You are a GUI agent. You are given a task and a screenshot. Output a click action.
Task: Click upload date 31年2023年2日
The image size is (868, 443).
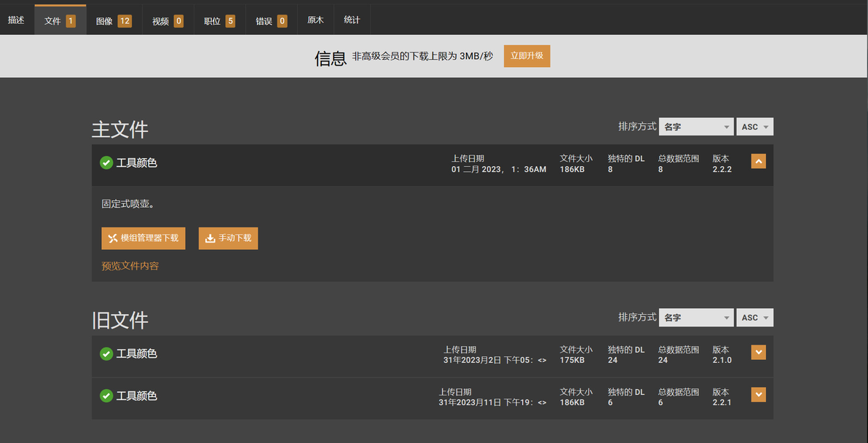[495, 360]
